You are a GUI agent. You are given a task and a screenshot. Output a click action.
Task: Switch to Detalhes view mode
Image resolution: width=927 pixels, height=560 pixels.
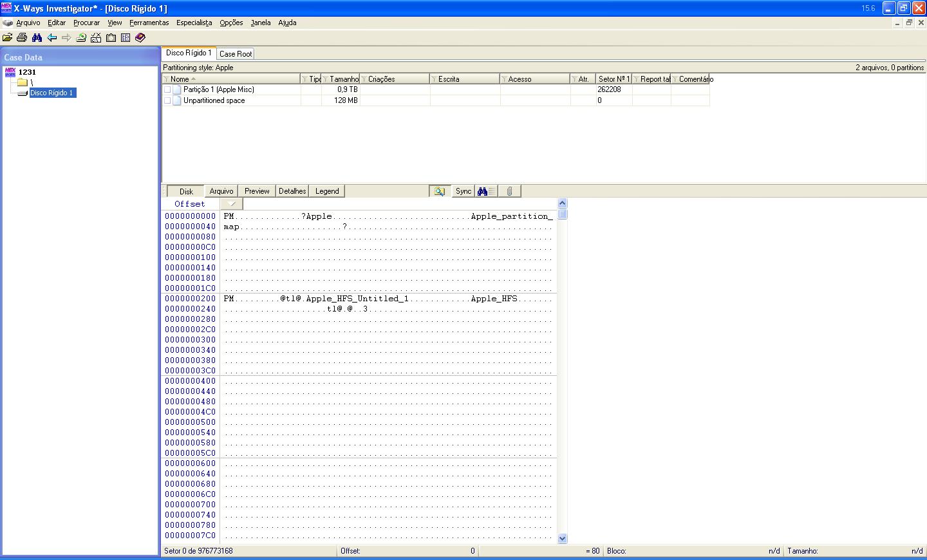coord(292,191)
